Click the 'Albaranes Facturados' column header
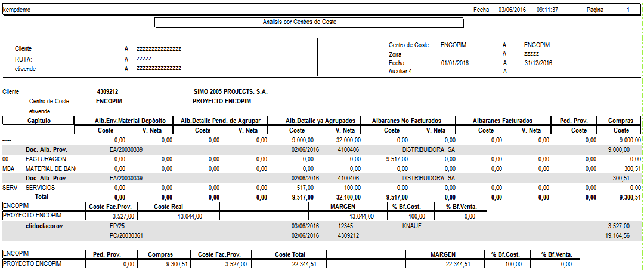 [x=503, y=121]
